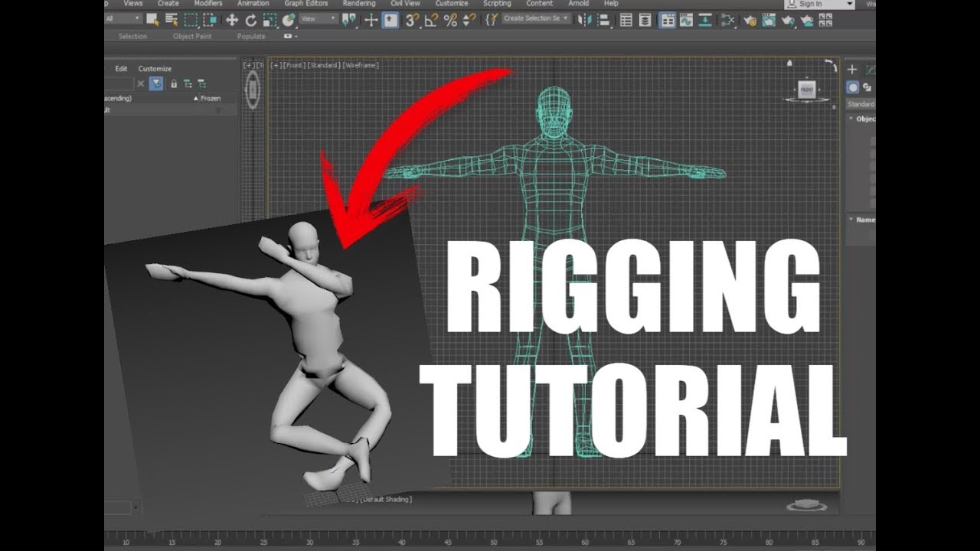
Task: Toggle Scene Explorer lock cell editing
Action: point(174,84)
